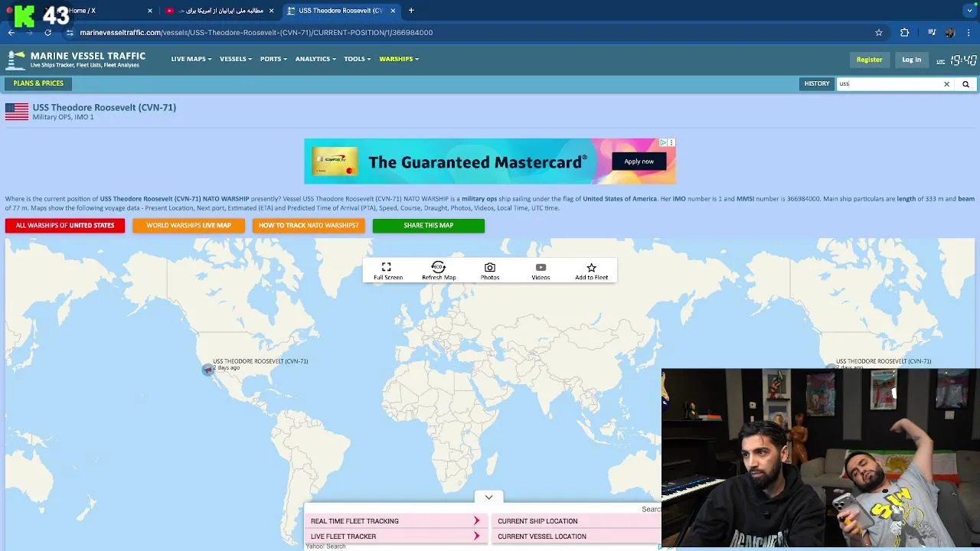
Task: Click the arrow beside Real Time Fleet Tracking
Action: 476,520
